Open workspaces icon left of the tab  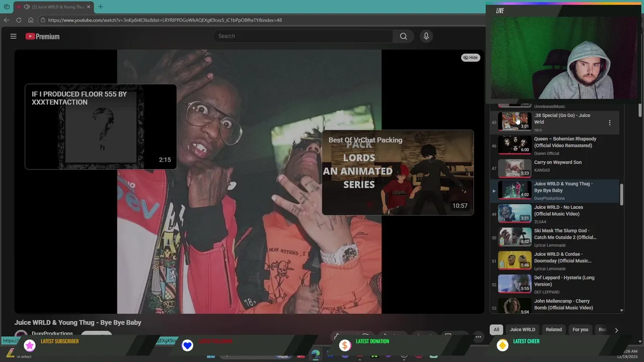(x=7, y=7)
